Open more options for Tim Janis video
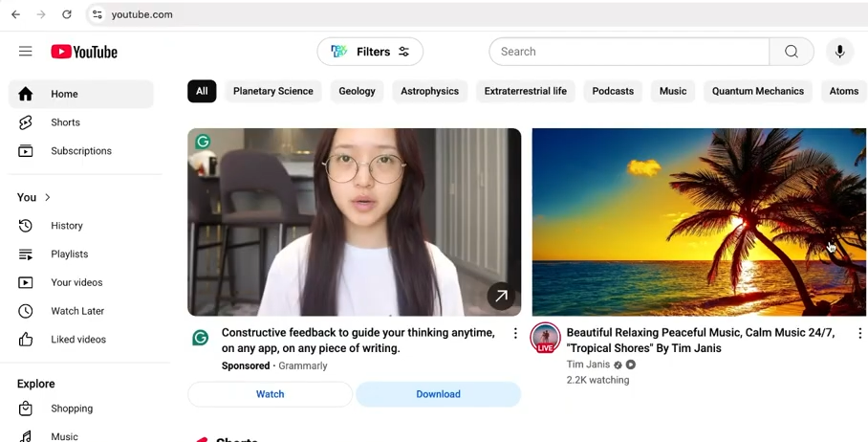This screenshot has height=442, width=868. [x=858, y=334]
